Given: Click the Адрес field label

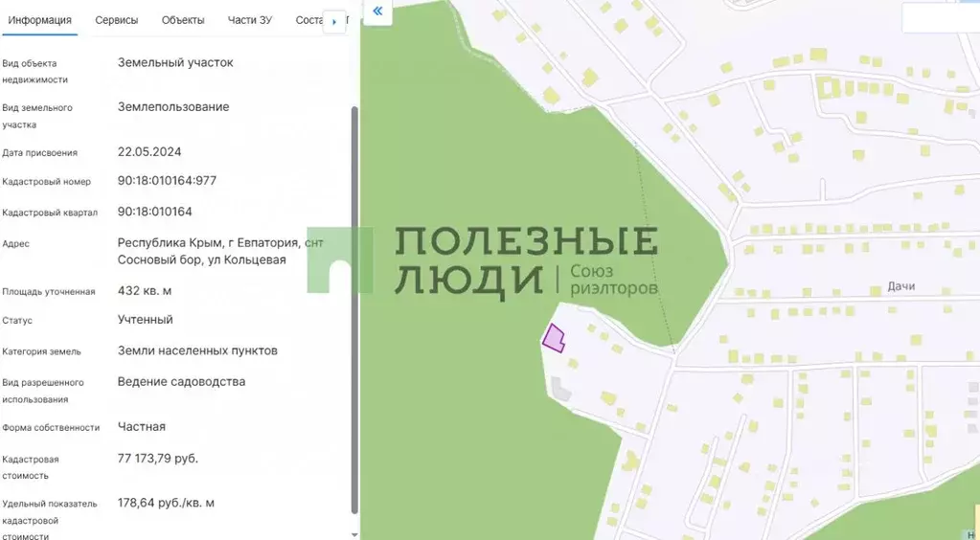Looking at the screenshot, I should [x=15, y=244].
